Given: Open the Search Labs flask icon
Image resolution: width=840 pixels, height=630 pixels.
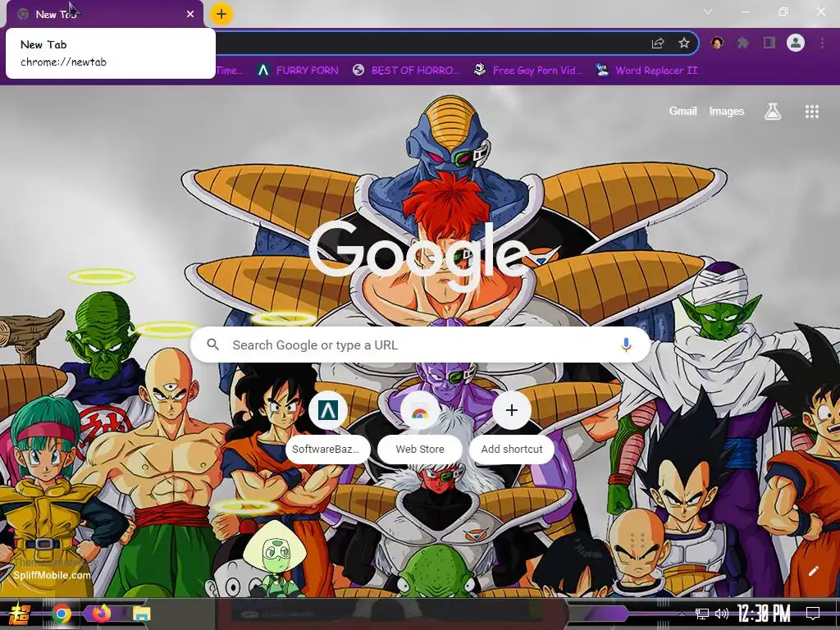Looking at the screenshot, I should coord(773,112).
